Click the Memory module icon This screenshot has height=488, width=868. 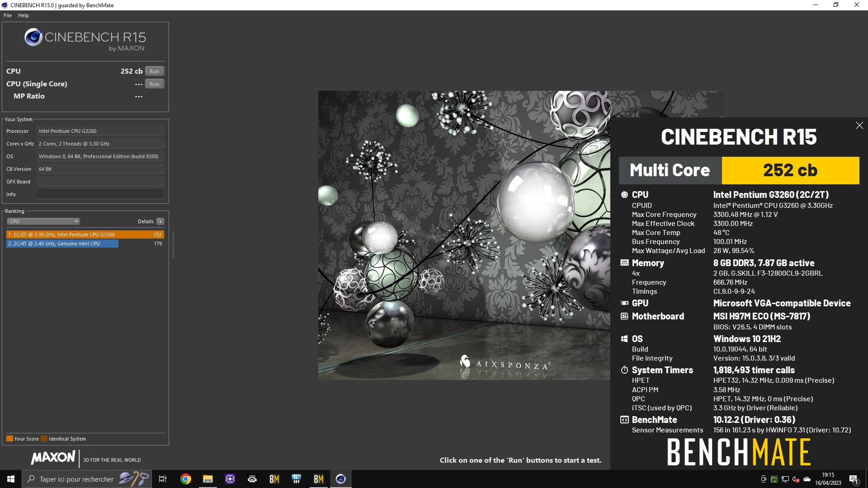pyautogui.click(x=624, y=263)
